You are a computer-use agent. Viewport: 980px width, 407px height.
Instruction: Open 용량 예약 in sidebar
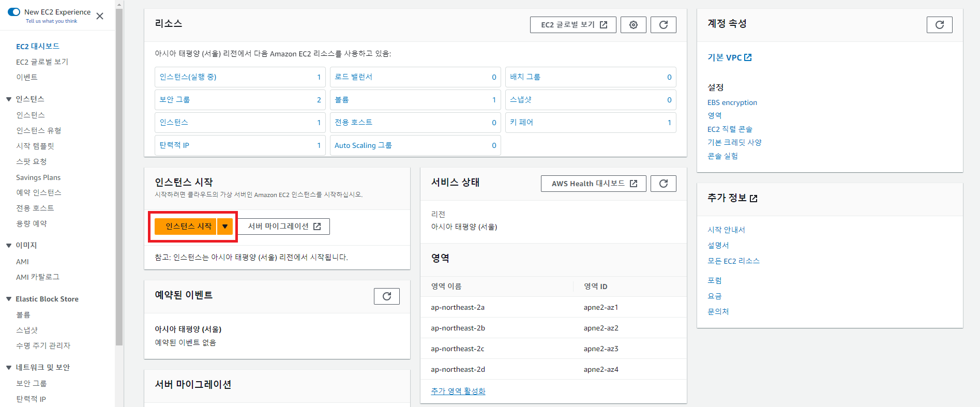click(x=32, y=223)
